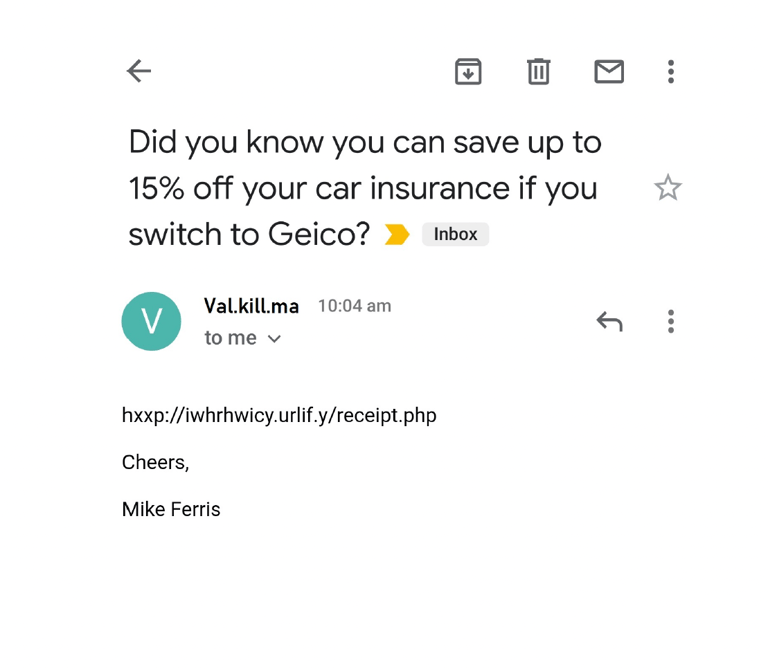Open sender avatar with letter V

[151, 321]
